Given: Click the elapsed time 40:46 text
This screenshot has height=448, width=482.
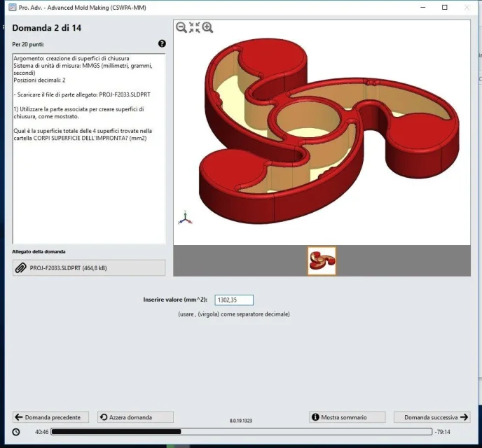Looking at the screenshot, I should point(42,432).
